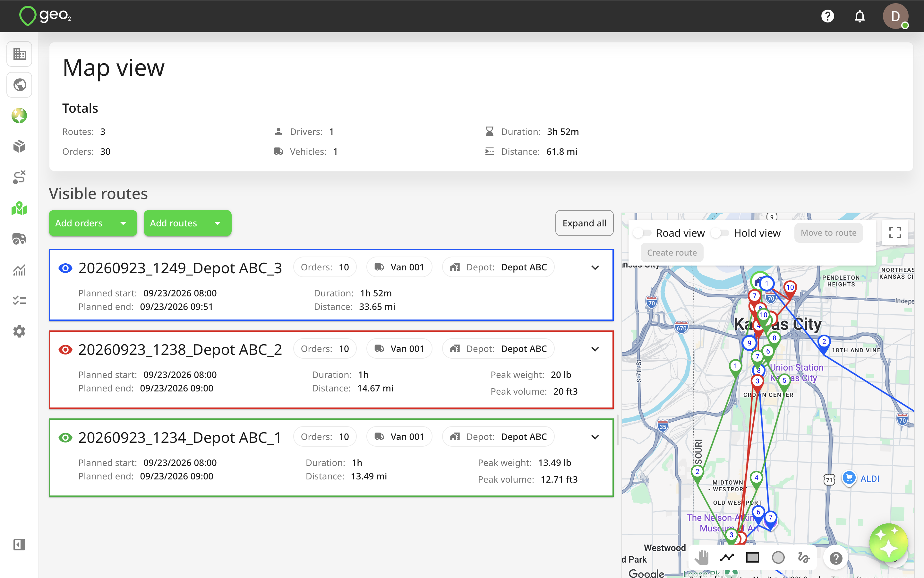Open the delivery truck sidebar icon

(20, 239)
